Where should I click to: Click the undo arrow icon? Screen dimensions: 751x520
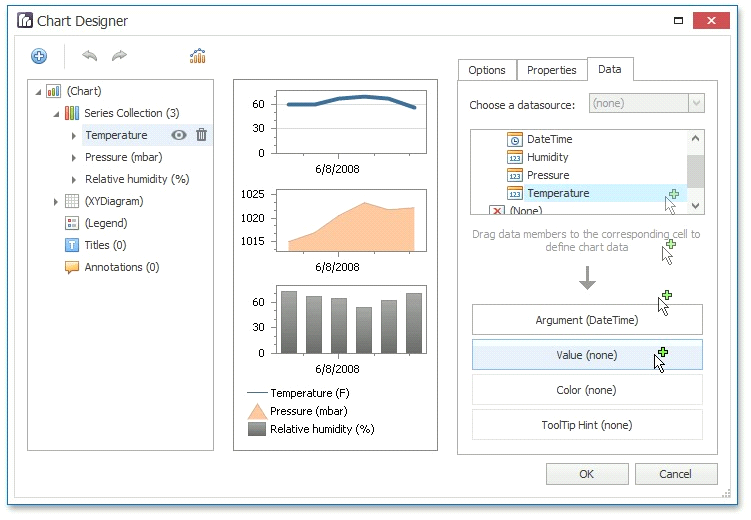pyautogui.click(x=90, y=57)
